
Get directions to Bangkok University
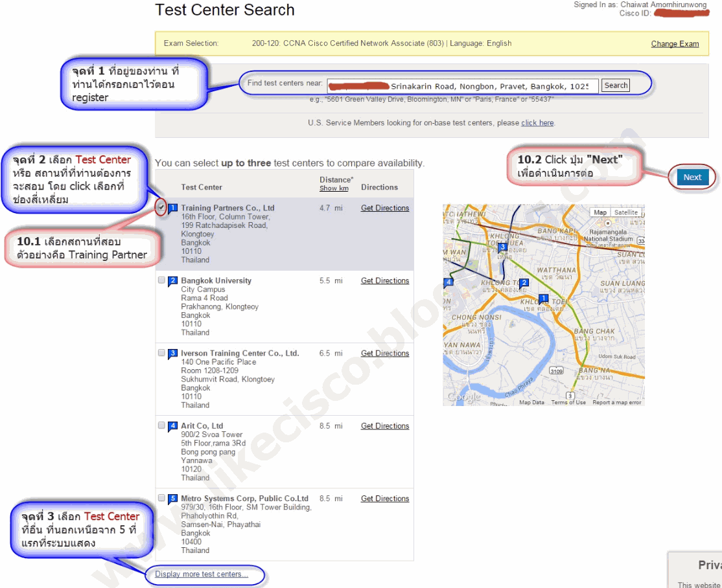[x=385, y=280]
